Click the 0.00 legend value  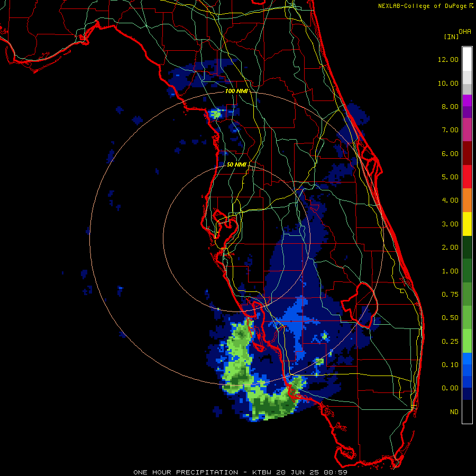click(450, 388)
